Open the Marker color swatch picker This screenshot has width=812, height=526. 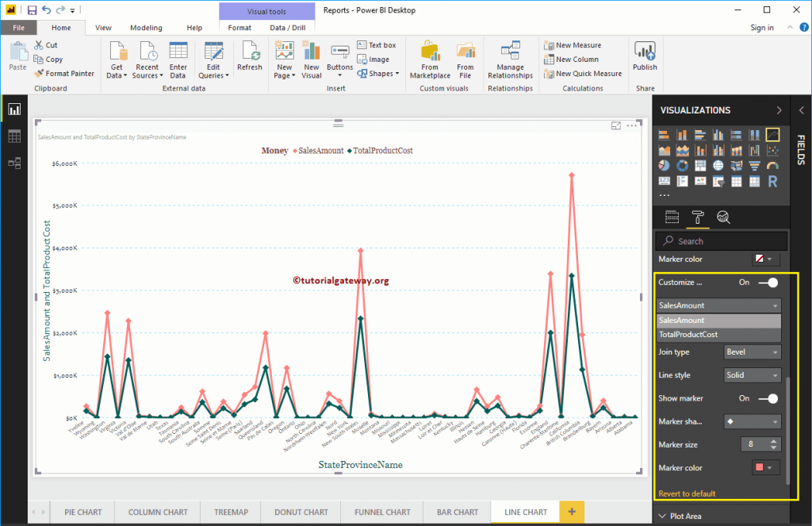coord(764,467)
